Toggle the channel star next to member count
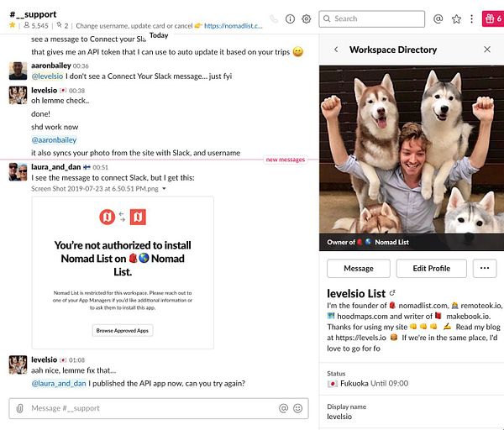The height and width of the screenshot is (430, 504). (x=13, y=25)
